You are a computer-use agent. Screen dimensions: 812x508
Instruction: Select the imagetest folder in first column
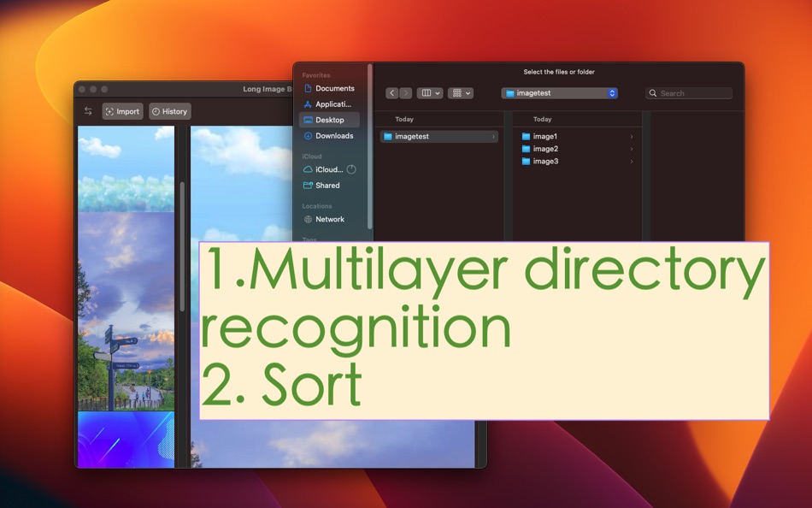tap(439, 136)
